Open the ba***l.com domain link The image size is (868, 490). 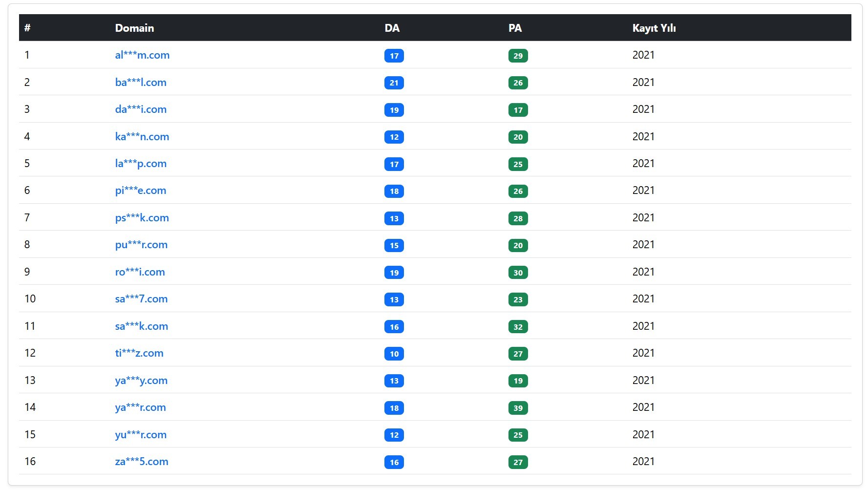pos(141,83)
